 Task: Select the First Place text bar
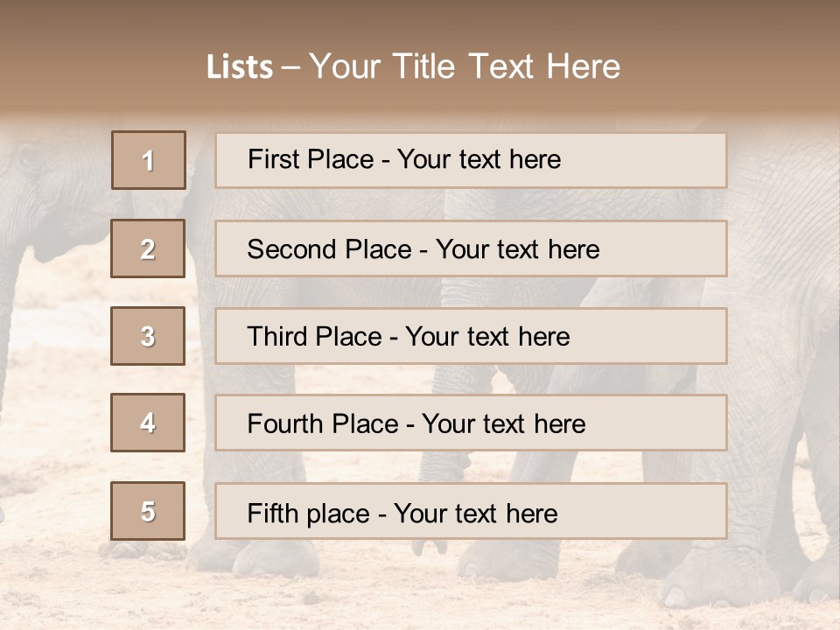[471, 160]
